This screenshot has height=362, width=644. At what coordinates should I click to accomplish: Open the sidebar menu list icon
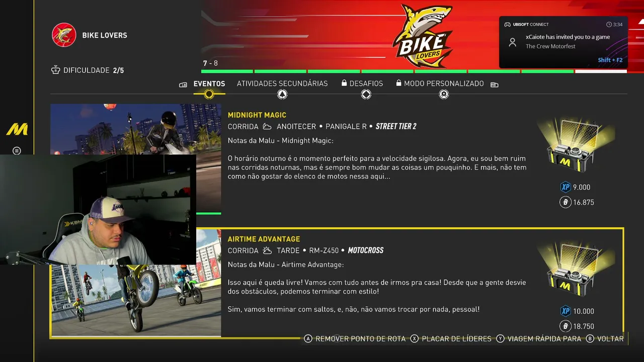[17, 151]
